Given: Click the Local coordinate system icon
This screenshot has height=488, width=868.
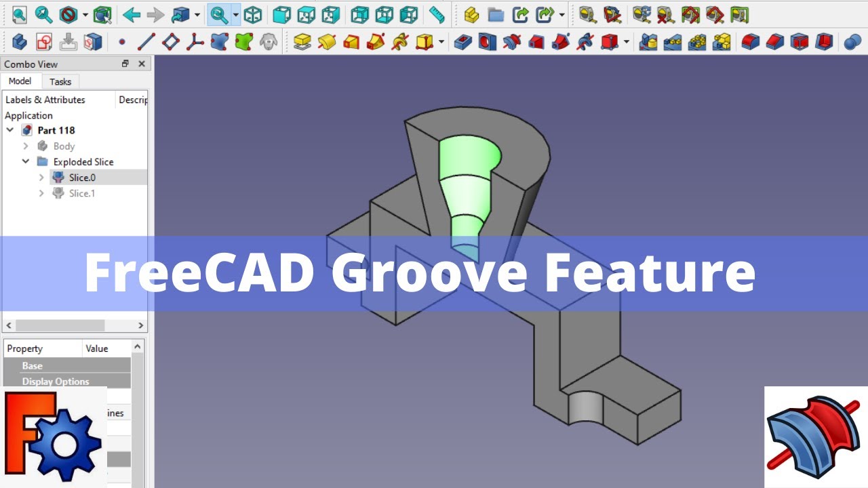Looking at the screenshot, I should 195,42.
